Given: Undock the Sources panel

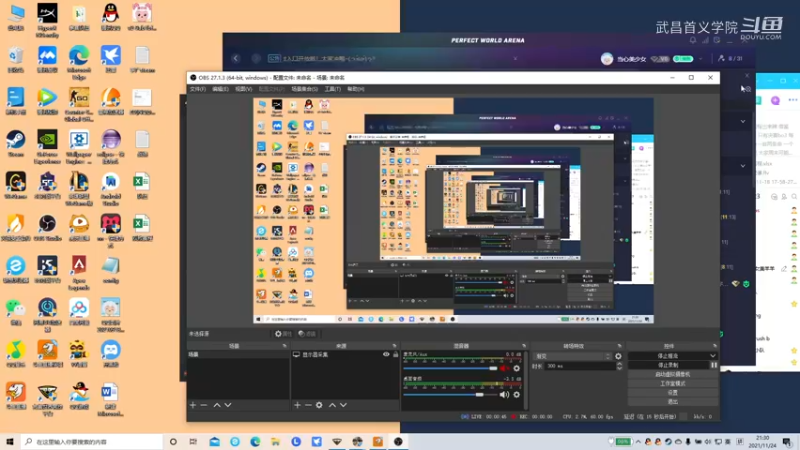Looking at the screenshot, I should [x=394, y=346].
